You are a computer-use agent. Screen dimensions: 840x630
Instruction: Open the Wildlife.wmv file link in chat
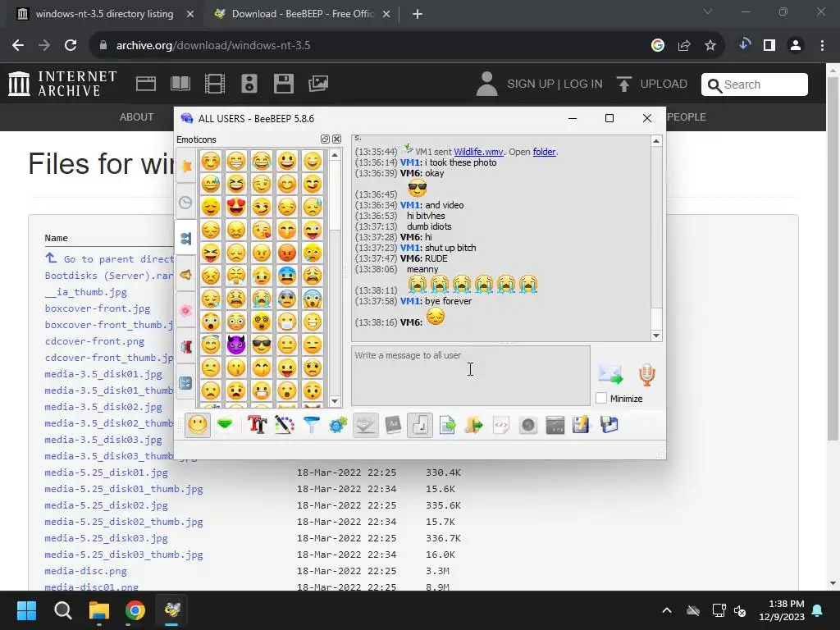click(478, 152)
